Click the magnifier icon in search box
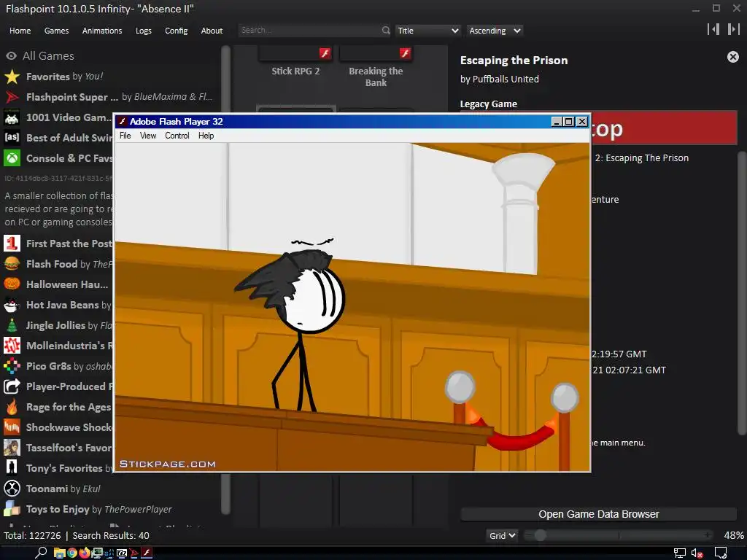 coord(386,31)
